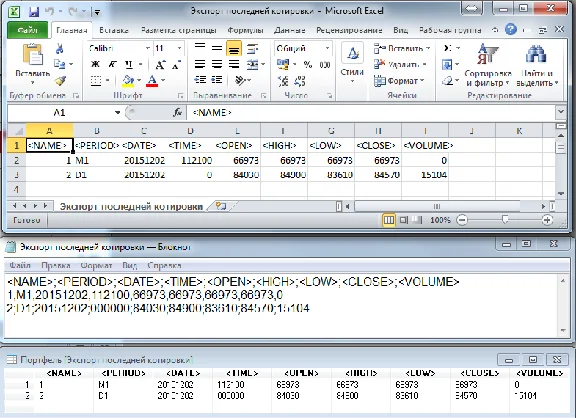576x418 pixels.
Task: Click the green Файл button
Action: tap(28, 30)
